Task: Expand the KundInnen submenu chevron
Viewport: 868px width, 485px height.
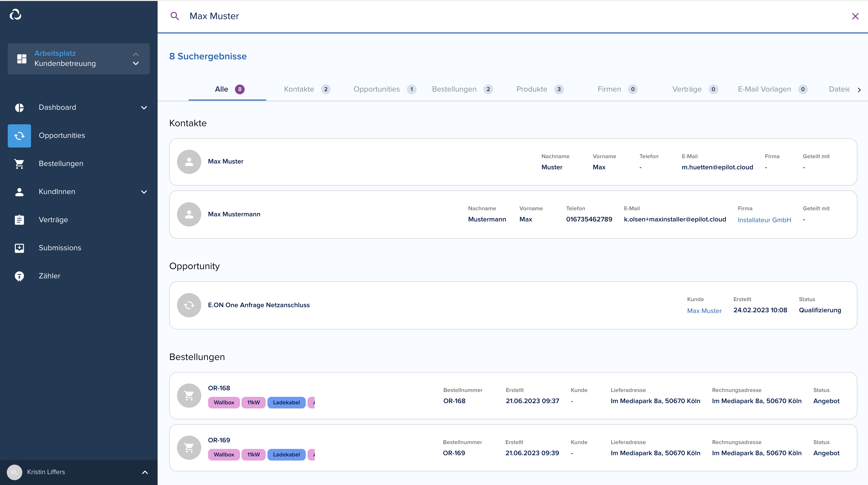Action: (144, 192)
